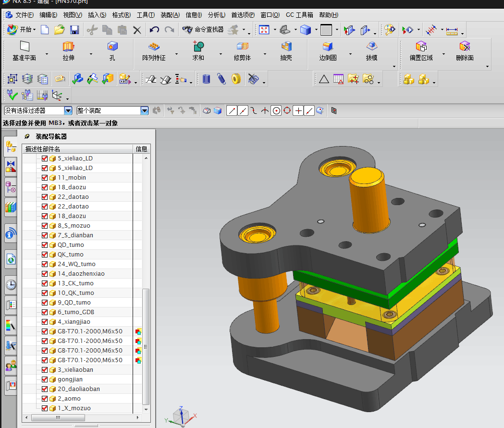The image size is (504, 428).
Task: Click the navigator horizontal scrollbar thumb
Action: pos(58,418)
